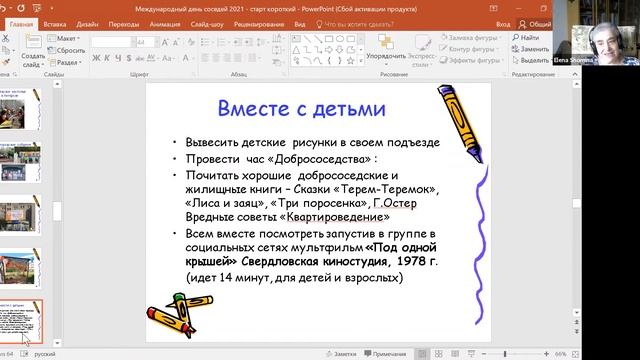Select the left brace shape in the gallery

[x=329, y=61]
